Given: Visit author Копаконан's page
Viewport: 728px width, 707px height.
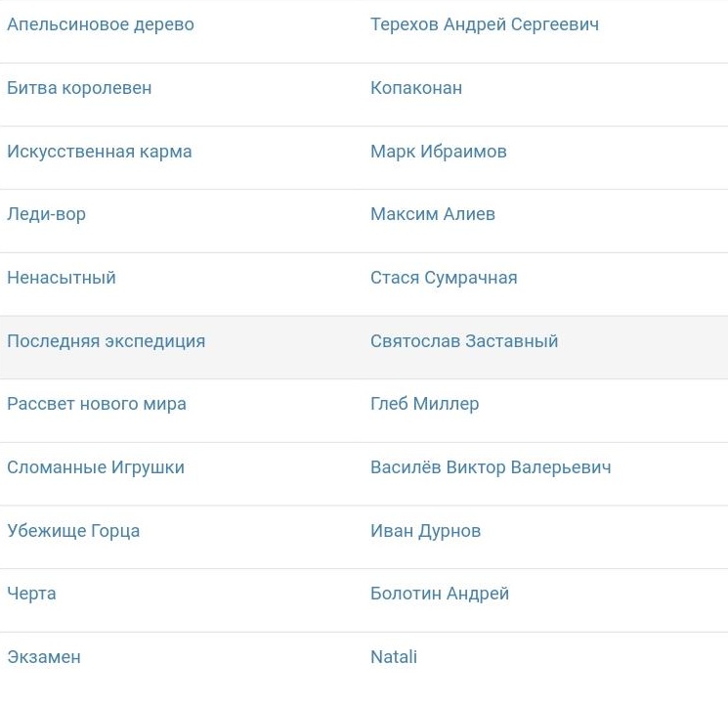Looking at the screenshot, I should pos(416,88).
